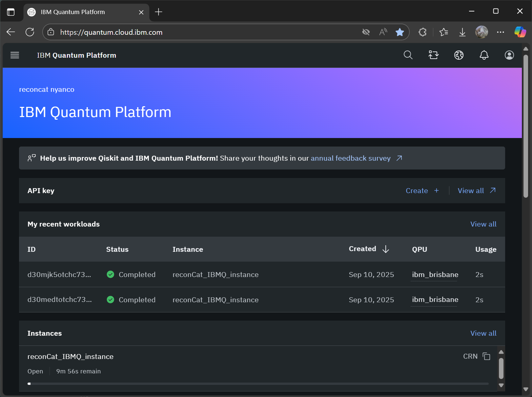Click the instance usage progress bar
Image resolution: width=532 pixels, height=397 pixels.
tap(258, 384)
